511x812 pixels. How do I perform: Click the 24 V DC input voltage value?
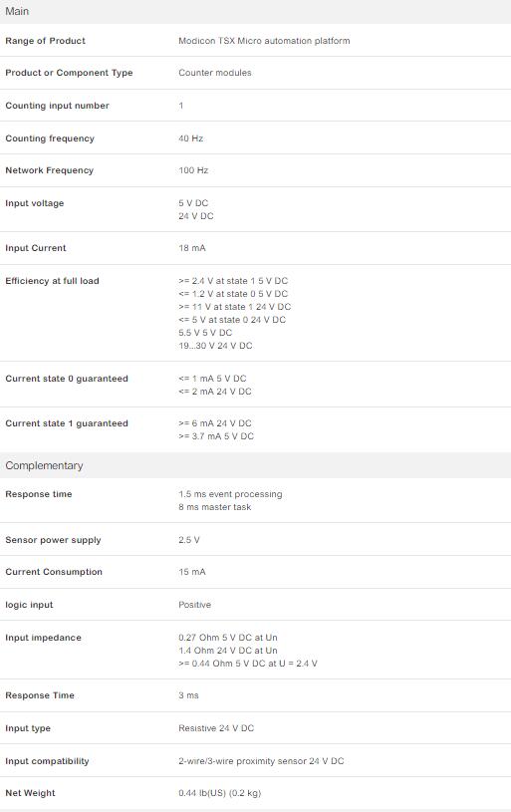[195, 216]
